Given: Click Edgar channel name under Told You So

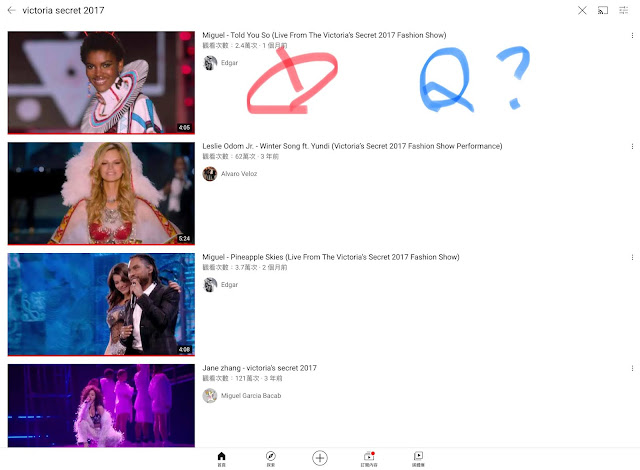Looking at the screenshot, I should pyautogui.click(x=229, y=63).
